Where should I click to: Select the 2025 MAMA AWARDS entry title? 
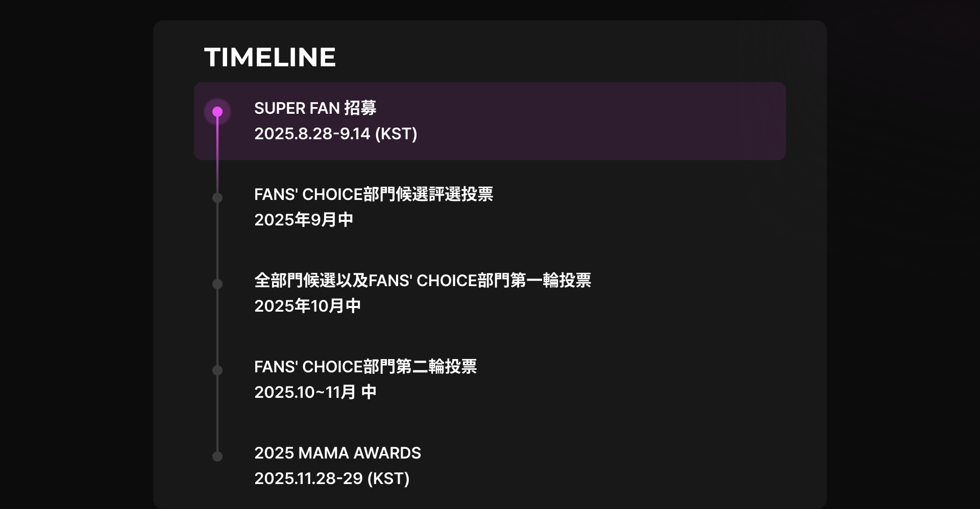pos(338,453)
